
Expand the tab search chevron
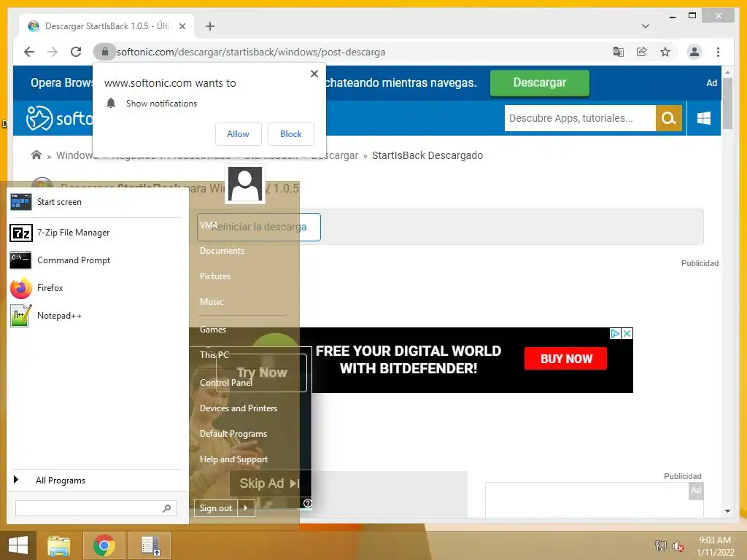pyautogui.click(x=646, y=26)
